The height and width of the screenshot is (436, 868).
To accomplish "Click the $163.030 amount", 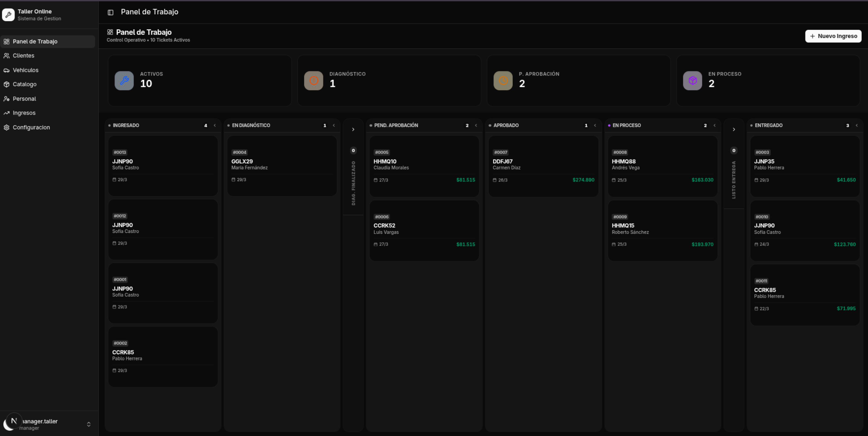I will tap(702, 180).
